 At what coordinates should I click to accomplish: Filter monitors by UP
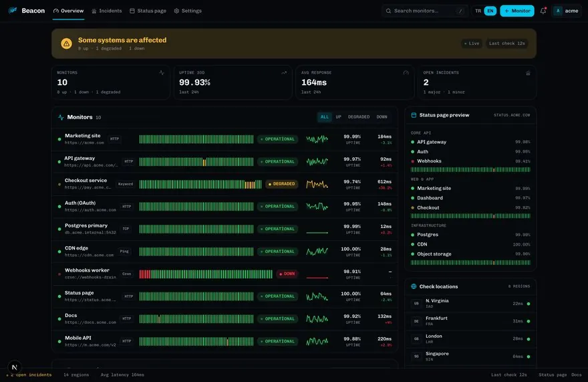tap(338, 117)
